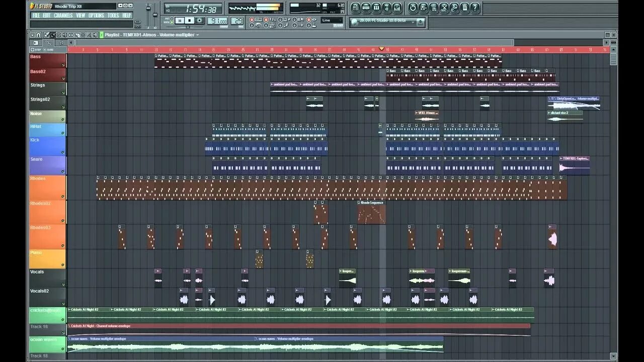Click the Render/Export disk button
Screen dimensions: 644x362
434,8
